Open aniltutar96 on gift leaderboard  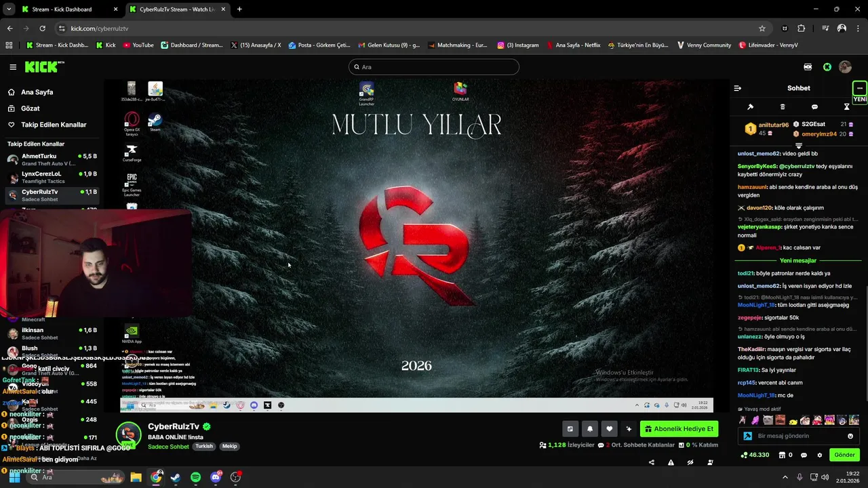point(774,125)
